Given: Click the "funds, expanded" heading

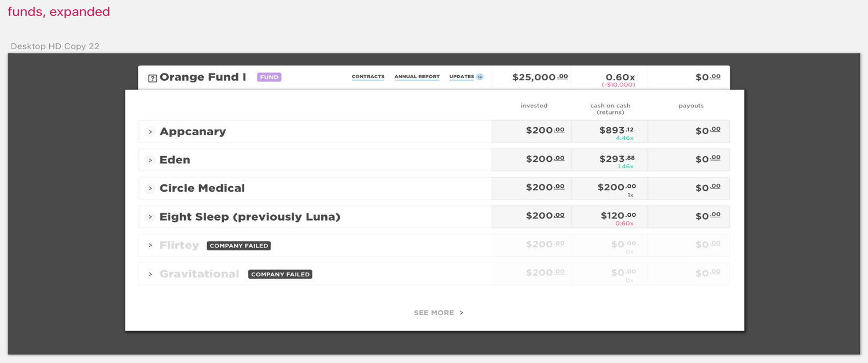Looking at the screenshot, I should 58,12.
